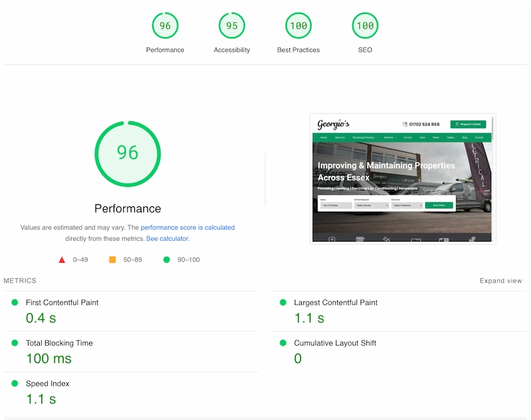
Task: Open the Performance category label
Action: point(165,50)
